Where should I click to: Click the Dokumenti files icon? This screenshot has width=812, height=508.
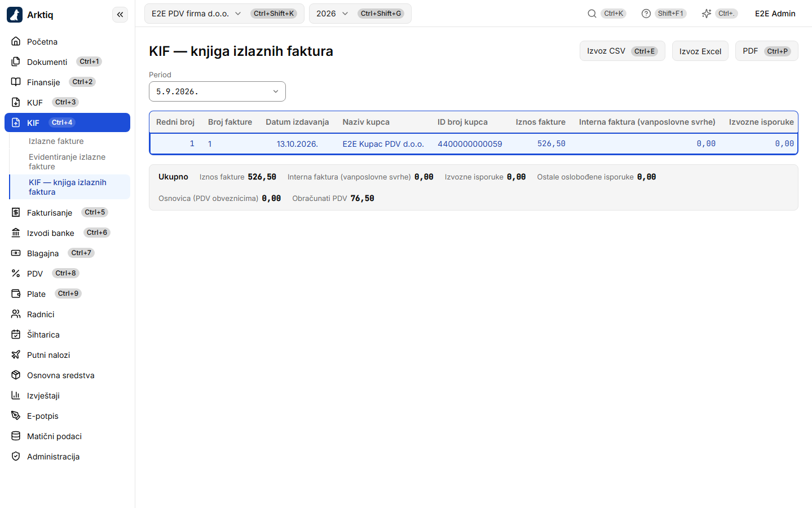coord(16,62)
